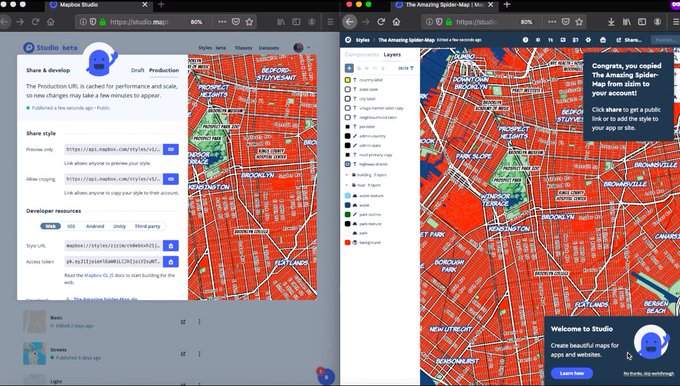Select Unity developer resources platform
The width and height of the screenshot is (680, 386).
[x=119, y=226]
